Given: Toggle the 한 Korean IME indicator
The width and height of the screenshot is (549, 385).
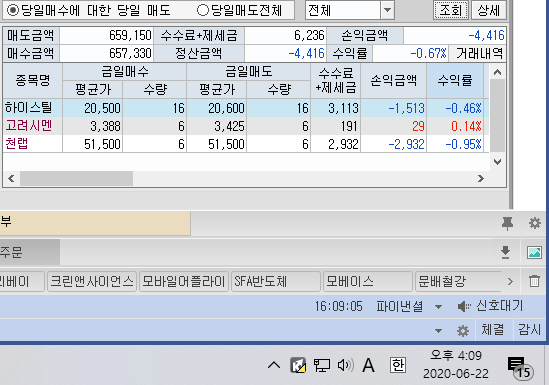Looking at the screenshot, I should (x=398, y=365).
